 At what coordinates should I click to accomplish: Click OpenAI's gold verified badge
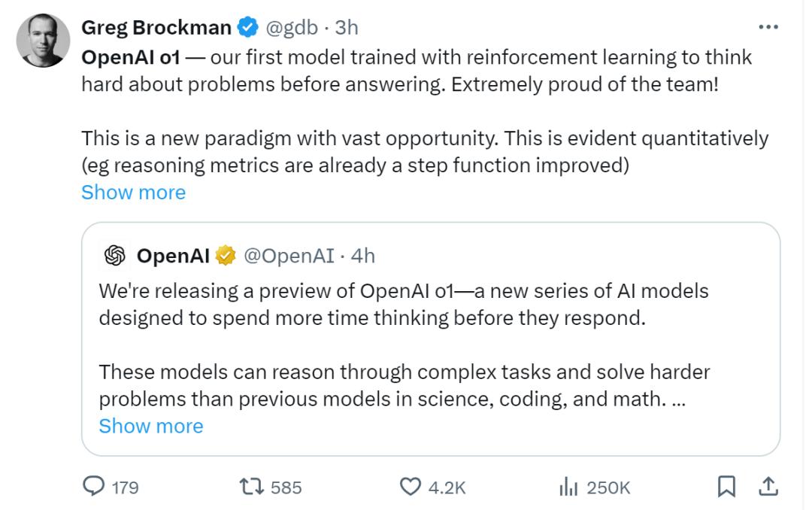click(x=225, y=257)
